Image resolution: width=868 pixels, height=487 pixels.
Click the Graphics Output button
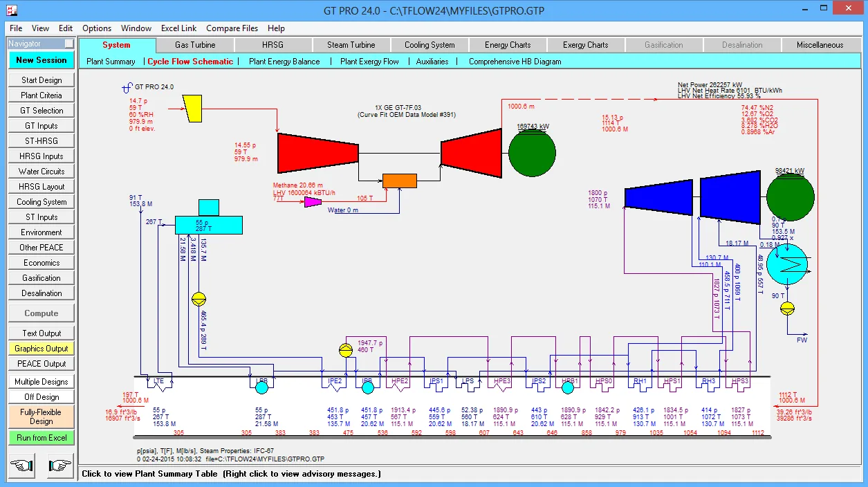coord(41,349)
